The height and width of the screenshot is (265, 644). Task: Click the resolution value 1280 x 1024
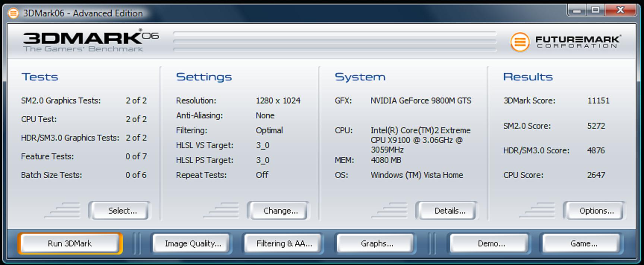pyautogui.click(x=278, y=100)
